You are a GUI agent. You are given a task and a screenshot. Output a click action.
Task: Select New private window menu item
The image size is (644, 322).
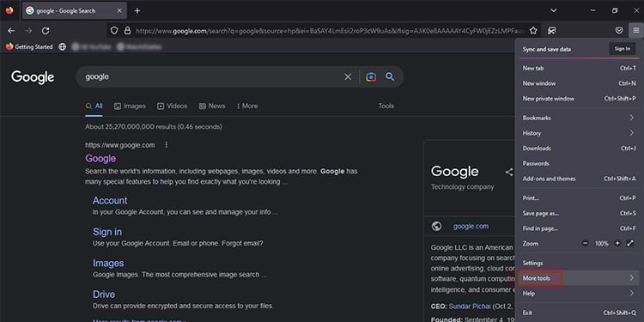(x=579, y=99)
